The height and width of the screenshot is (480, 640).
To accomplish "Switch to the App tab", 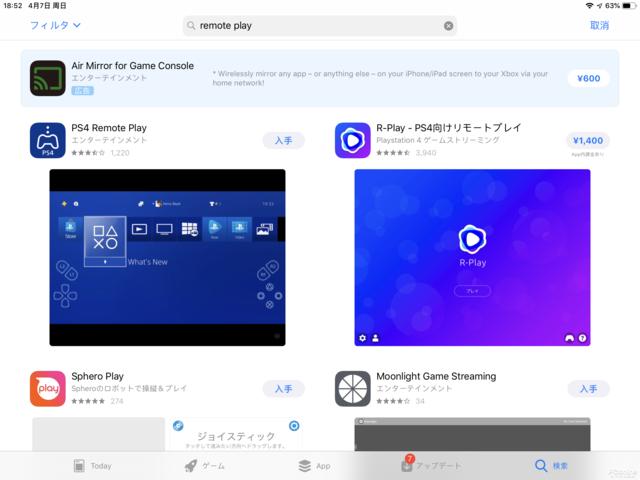I will click(314, 465).
